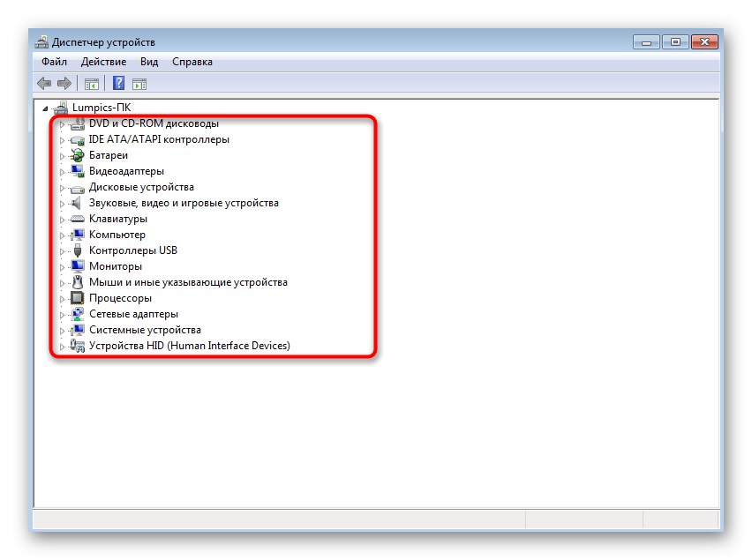Image resolution: width=752 pixels, height=560 pixels.
Task: Expand the Системные устройства node
Action: pyautogui.click(x=62, y=331)
